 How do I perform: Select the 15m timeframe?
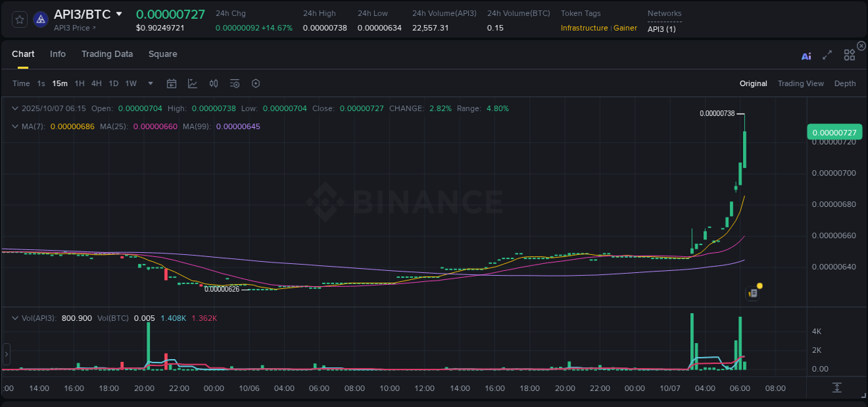coord(60,83)
